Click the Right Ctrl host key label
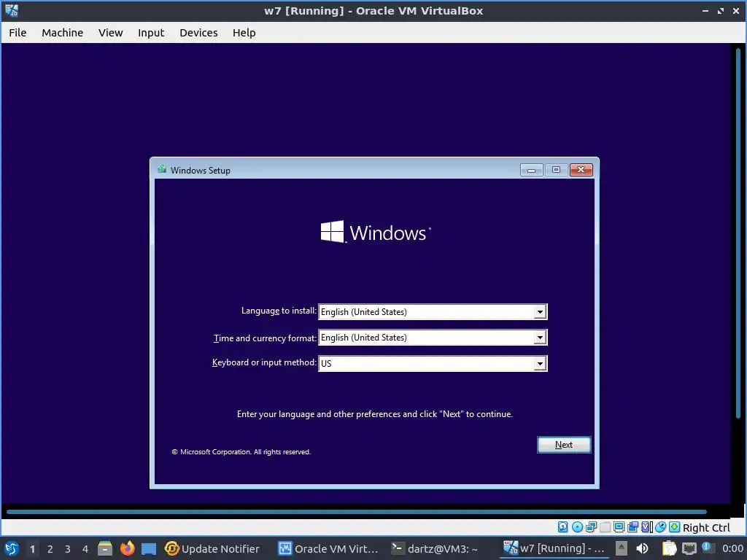Screen dimensions: 747x560 [706, 528]
